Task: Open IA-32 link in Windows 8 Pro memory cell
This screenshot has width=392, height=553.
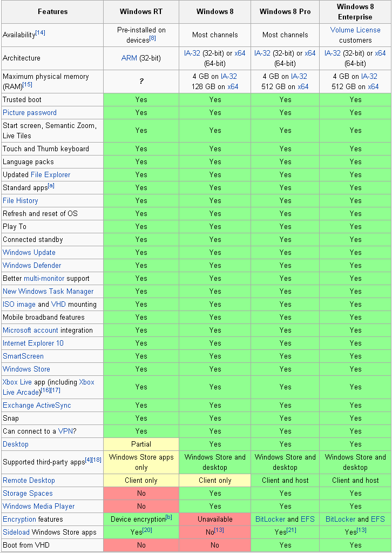Action: 299,76
